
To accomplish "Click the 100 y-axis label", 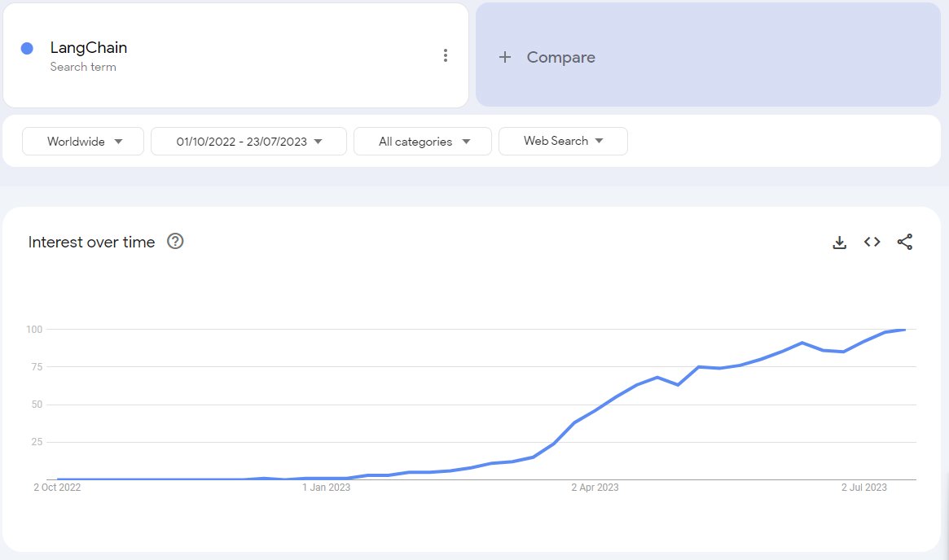I will coord(34,330).
